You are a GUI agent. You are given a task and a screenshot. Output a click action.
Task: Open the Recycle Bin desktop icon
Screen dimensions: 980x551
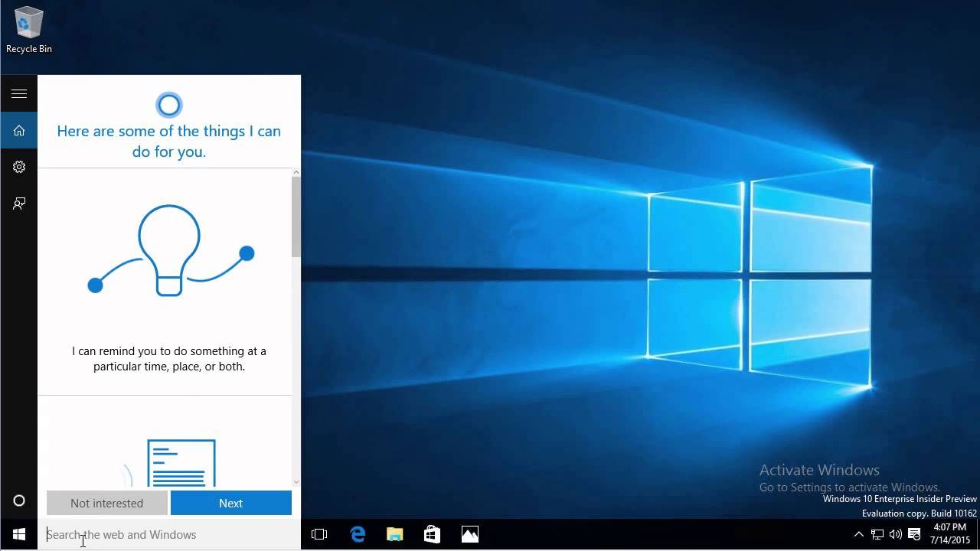click(x=29, y=31)
